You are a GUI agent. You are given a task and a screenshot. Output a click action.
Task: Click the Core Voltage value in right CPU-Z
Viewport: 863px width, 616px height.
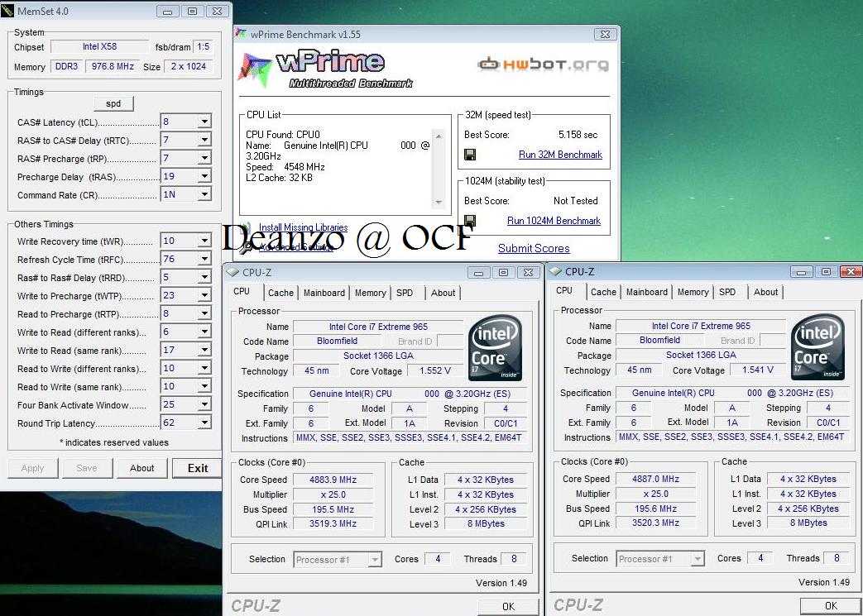pos(757,370)
